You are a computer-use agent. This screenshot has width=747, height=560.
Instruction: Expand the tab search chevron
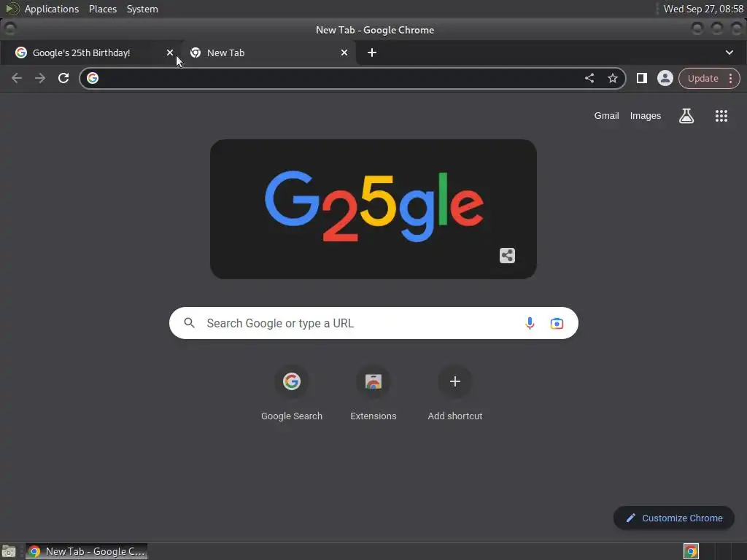coord(729,52)
